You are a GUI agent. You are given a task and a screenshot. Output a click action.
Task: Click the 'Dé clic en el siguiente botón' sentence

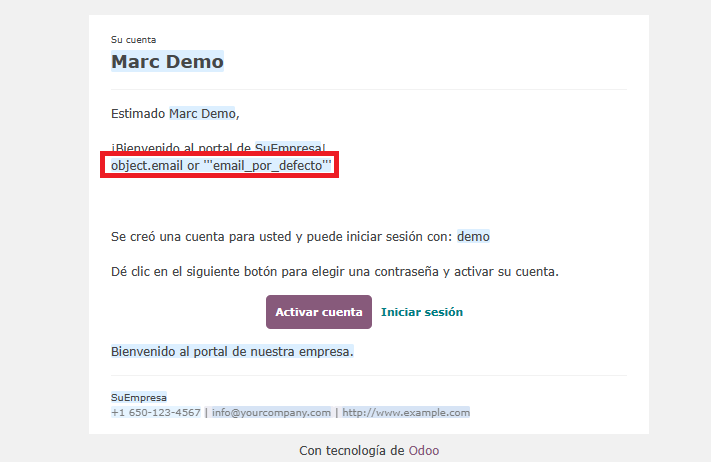click(x=335, y=272)
